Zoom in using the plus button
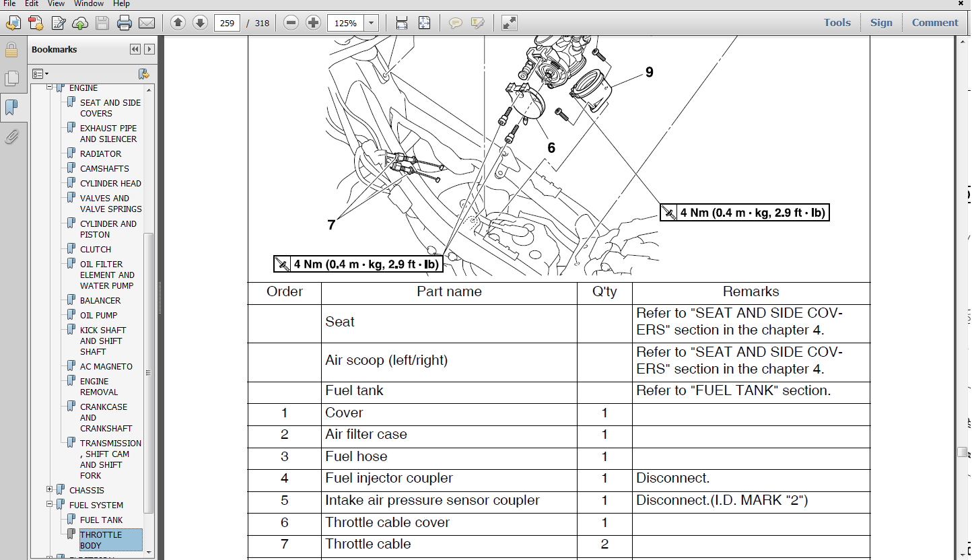 point(313,23)
